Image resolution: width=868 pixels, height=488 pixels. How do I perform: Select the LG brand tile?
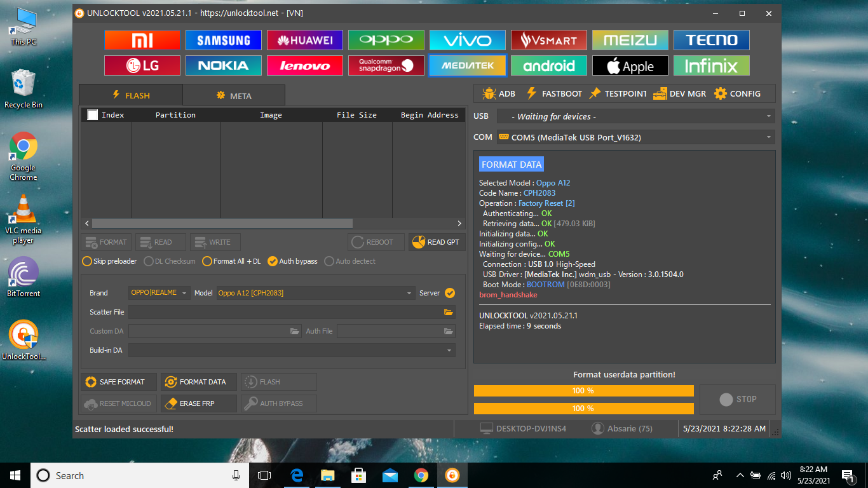tap(142, 65)
